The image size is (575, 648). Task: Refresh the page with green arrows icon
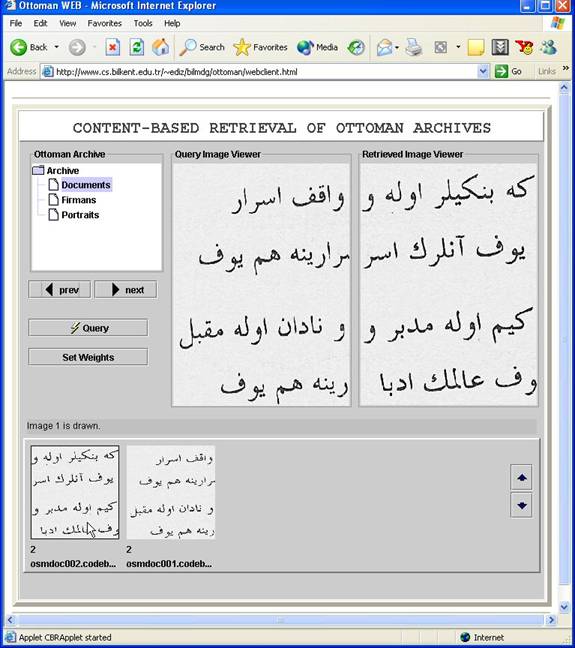[x=136, y=48]
